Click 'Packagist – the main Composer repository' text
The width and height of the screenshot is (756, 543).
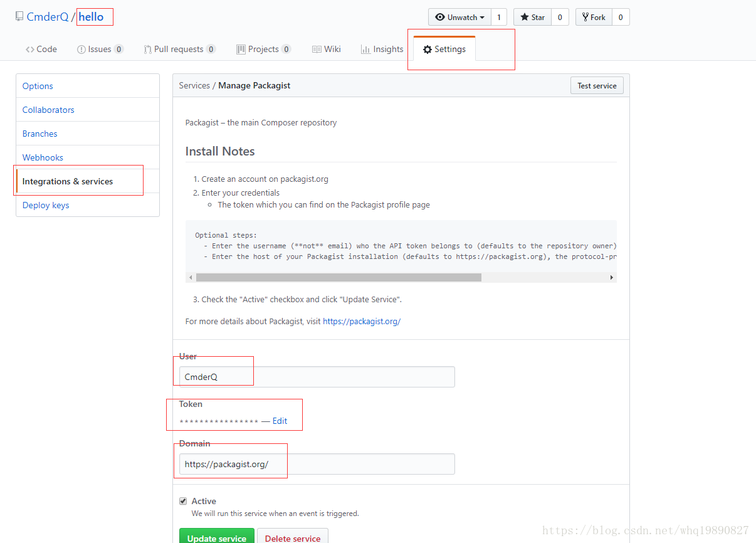261,122
